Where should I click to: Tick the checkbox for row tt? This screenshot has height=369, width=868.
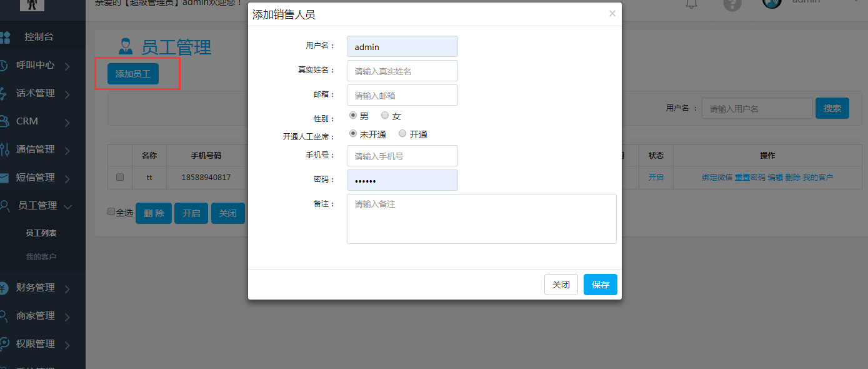tap(120, 178)
